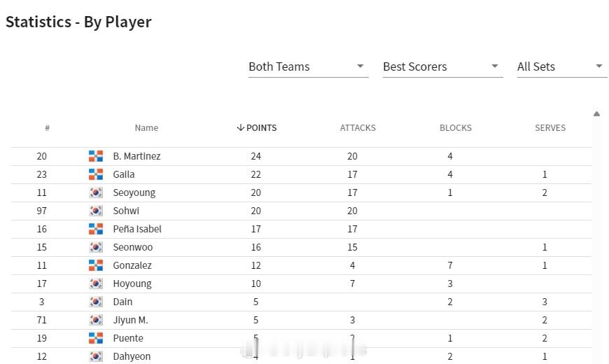
Task: Click the sort arrow next to POINTS
Action: [x=240, y=128]
